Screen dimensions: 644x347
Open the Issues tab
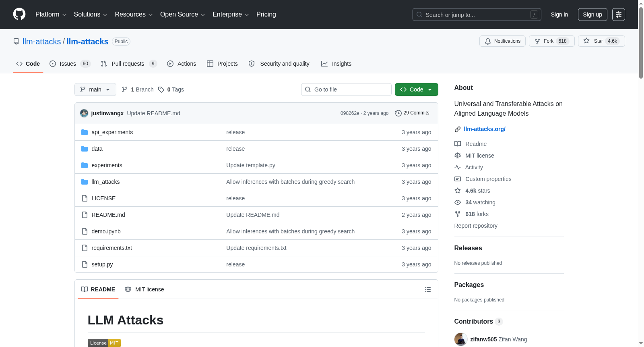[70, 64]
